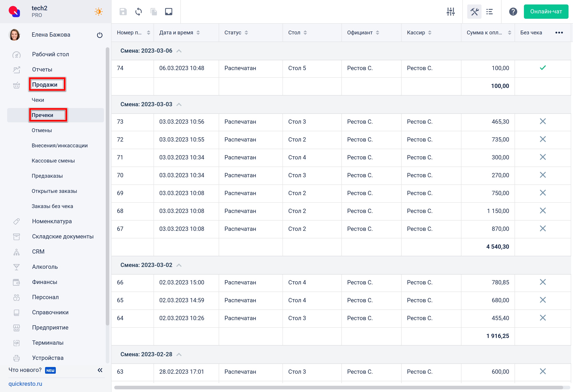Click green checkmark in row 74
The width and height of the screenshot is (573, 392).
tap(543, 68)
